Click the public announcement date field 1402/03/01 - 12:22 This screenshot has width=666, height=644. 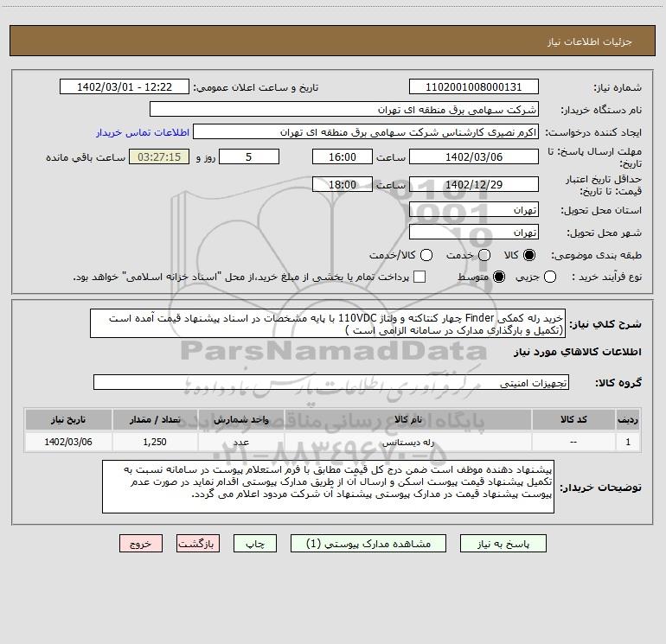125,87
